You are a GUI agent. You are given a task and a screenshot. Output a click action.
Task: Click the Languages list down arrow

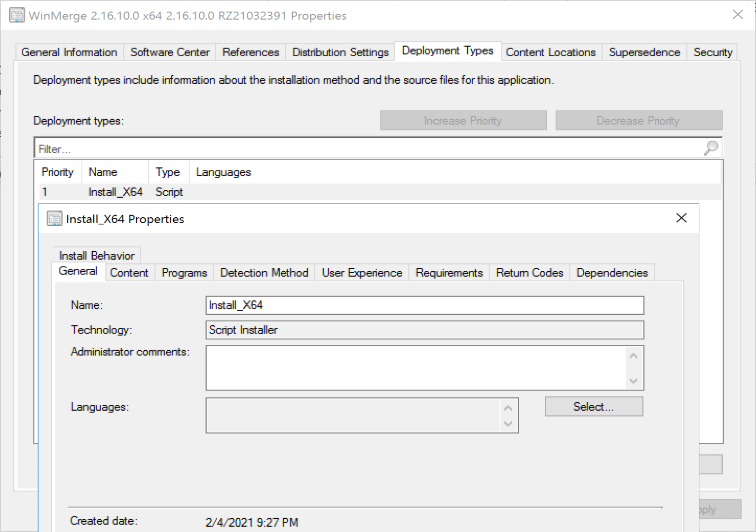[x=508, y=424]
